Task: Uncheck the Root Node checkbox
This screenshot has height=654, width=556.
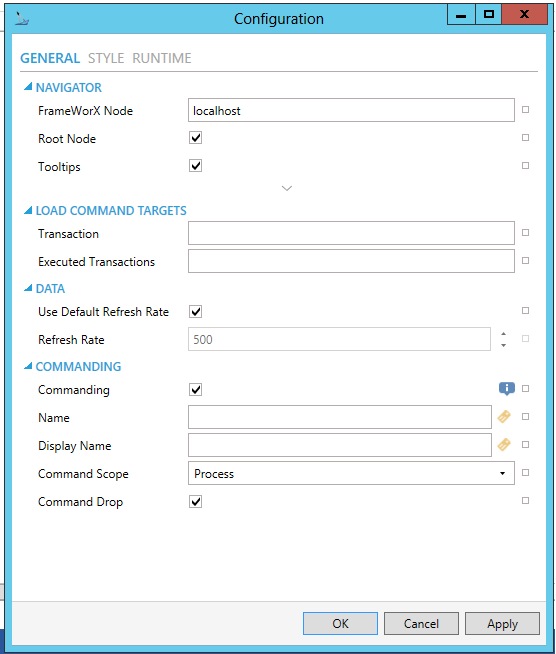Action: pyautogui.click(x=195, y=138)
